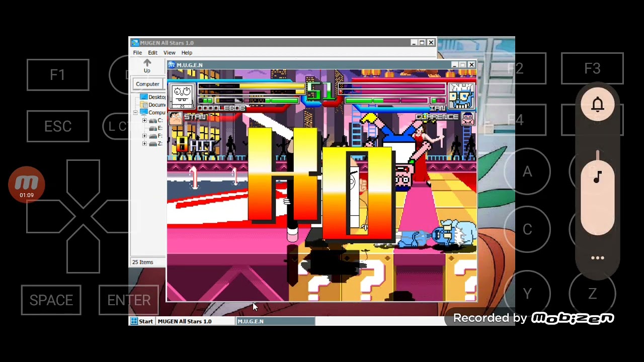Image resolution: width=644 pixels, height=362 pixels.
Task: Expand the Z: drive node
Action: tap(144, 144)
